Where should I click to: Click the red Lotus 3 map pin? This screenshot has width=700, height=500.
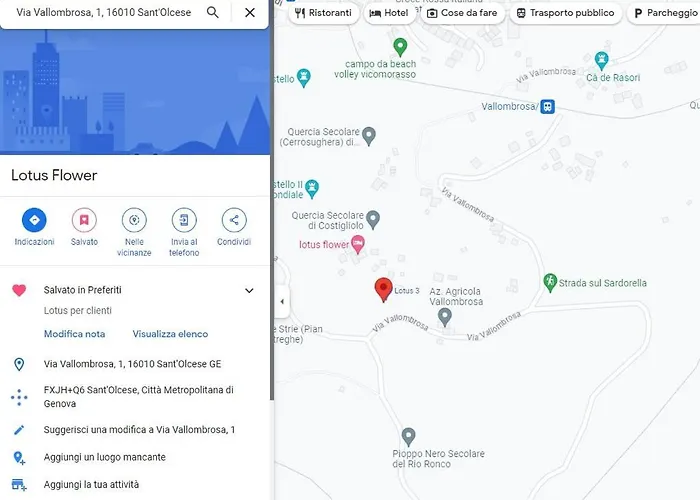(383, 290)
